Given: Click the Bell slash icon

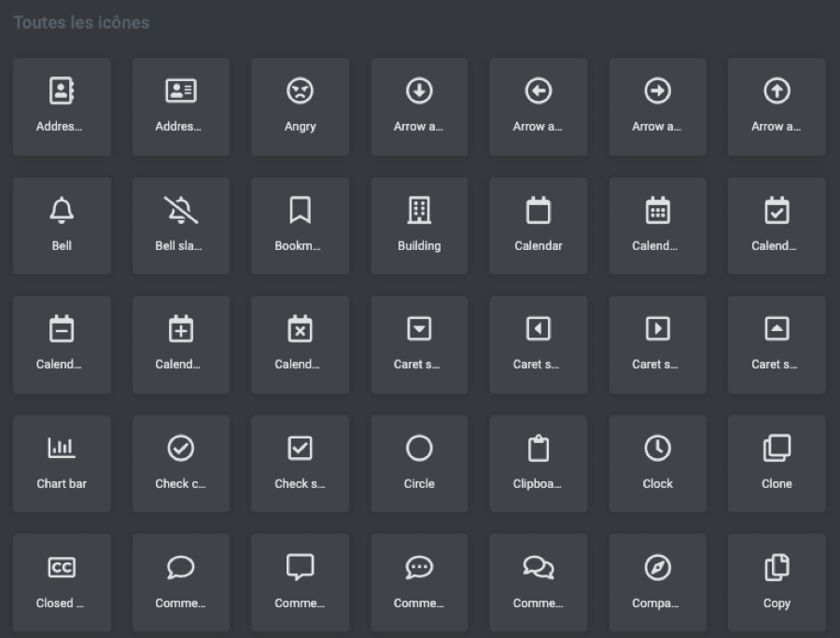Looking at the screenshot, I should [180, 225].
